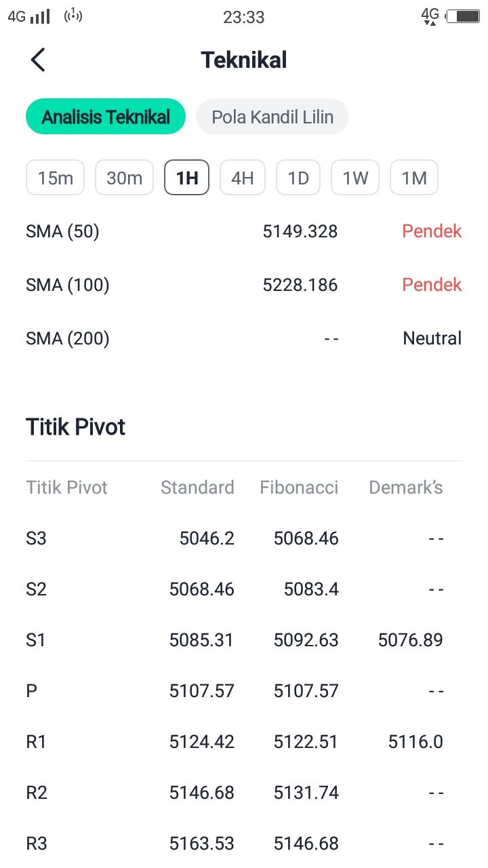This screenshot has height=868, width=488.
Task: Pick the 1D timeframe
Action: (x=298, y=178)
